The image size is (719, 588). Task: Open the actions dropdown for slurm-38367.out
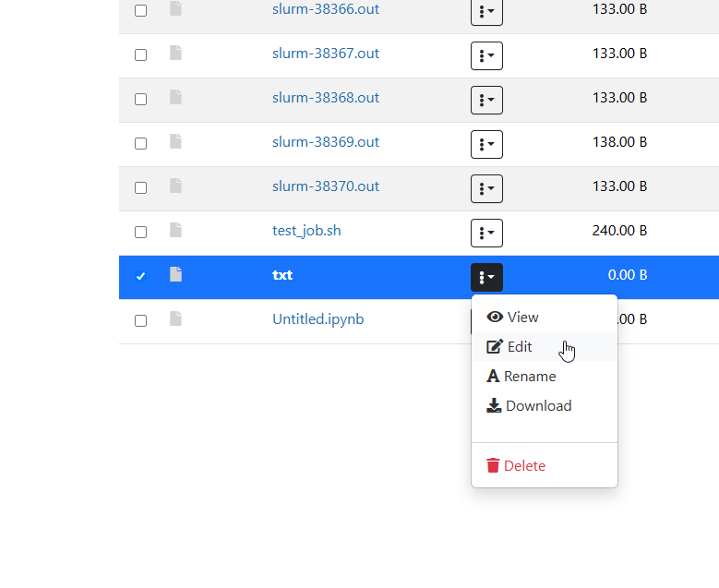tap(486, 55)
